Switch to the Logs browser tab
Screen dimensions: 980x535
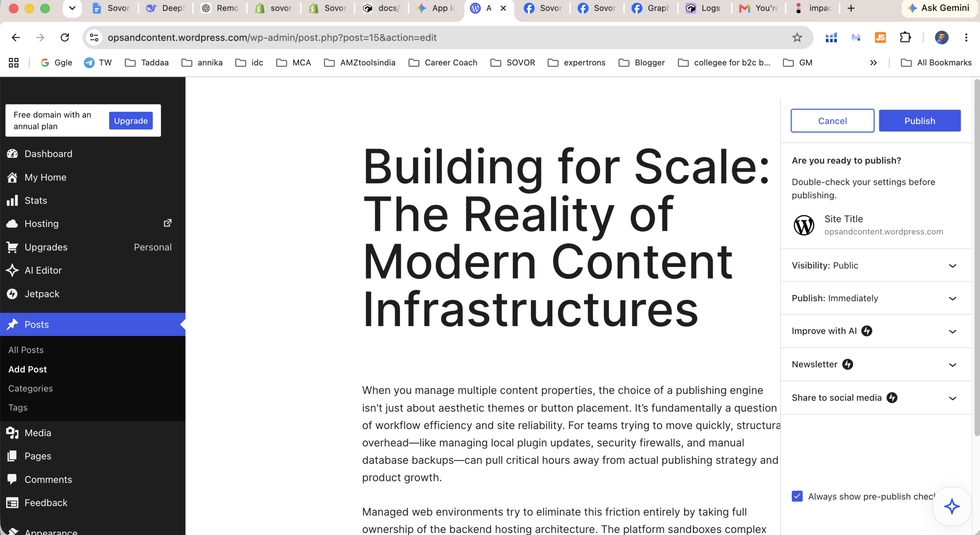click(704, 8)
